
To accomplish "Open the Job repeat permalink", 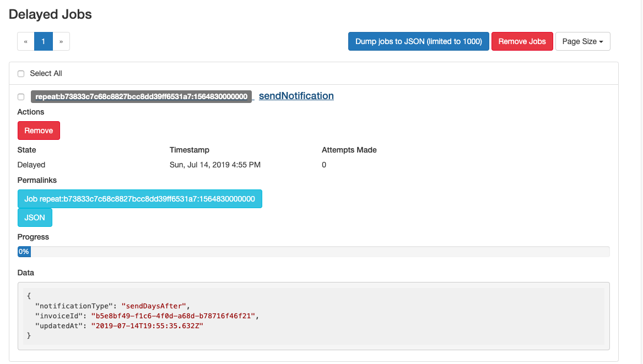I will coord(139,199).
